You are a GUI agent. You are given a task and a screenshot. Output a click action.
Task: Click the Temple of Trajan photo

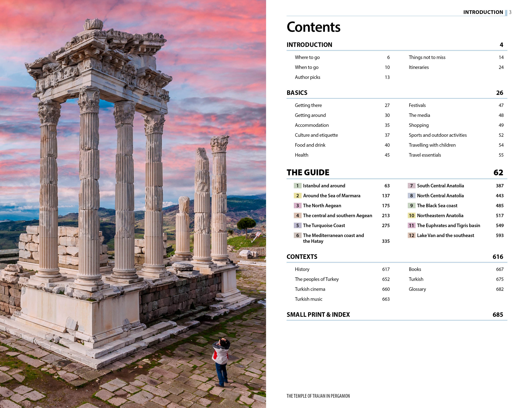tap(133, 204)
